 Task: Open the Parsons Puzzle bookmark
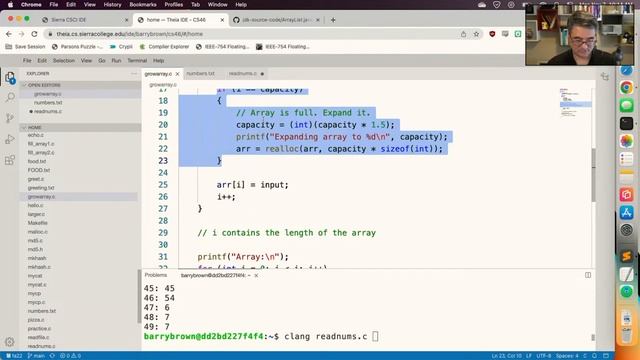point(77,47)
